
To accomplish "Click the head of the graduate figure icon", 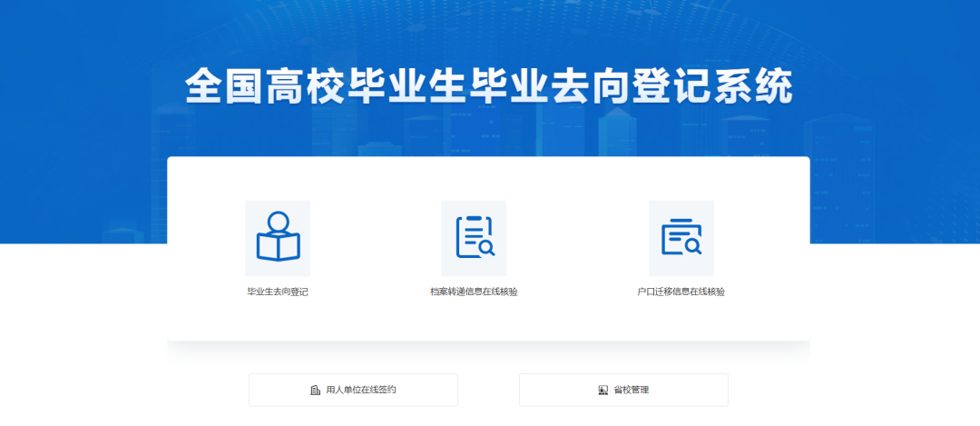I will 279,222.
